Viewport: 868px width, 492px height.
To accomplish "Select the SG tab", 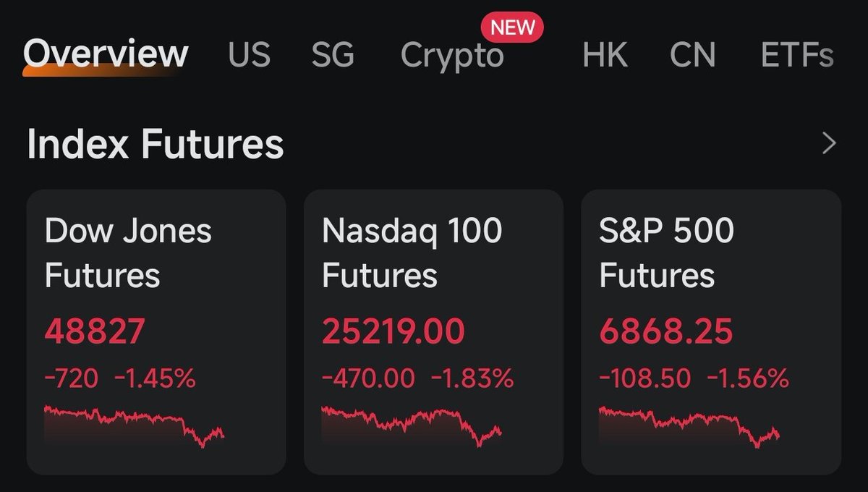I will coord(333,55).
